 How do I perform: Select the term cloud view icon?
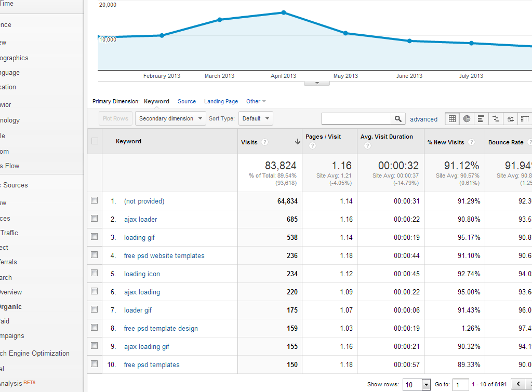click(x=511, y=119)
